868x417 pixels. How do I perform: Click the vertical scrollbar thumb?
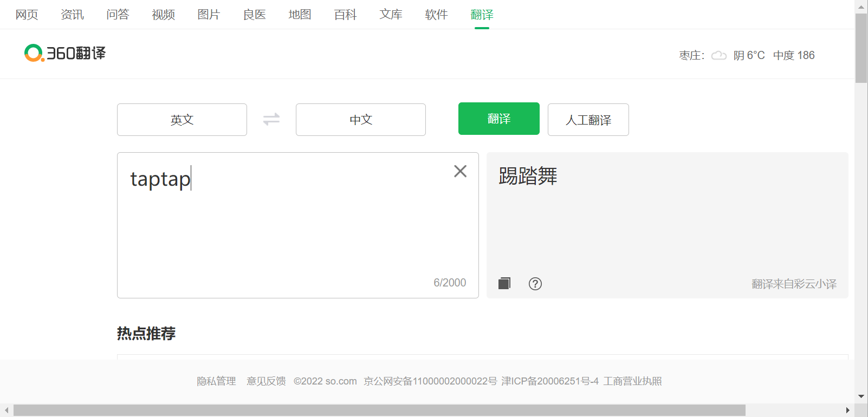click(x=861, y=48)
